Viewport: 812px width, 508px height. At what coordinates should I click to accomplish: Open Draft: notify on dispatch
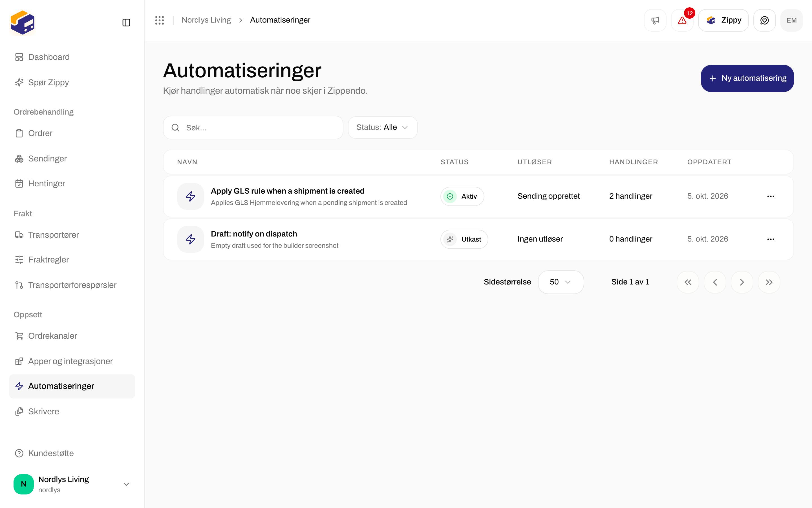coord(254,234)
